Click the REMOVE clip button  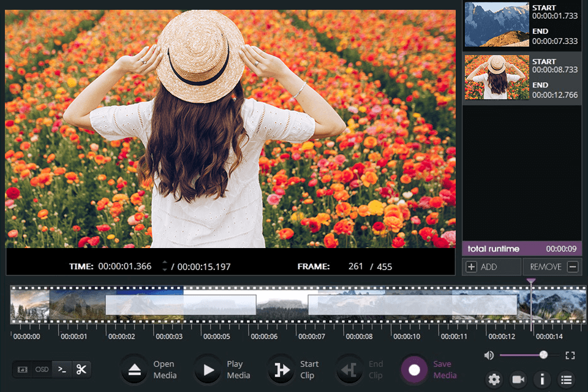(x=551, y=266)
